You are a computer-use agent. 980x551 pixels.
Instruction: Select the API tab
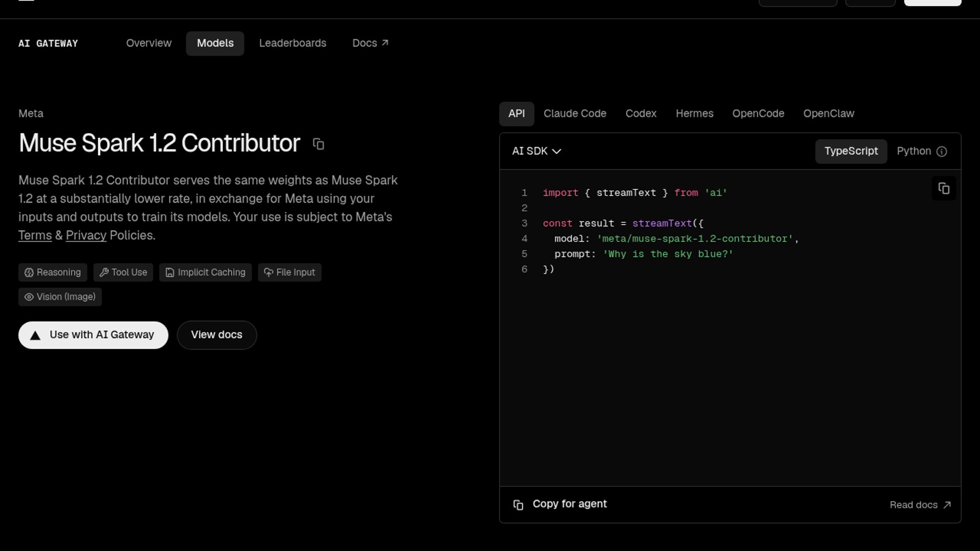(517, 113)
